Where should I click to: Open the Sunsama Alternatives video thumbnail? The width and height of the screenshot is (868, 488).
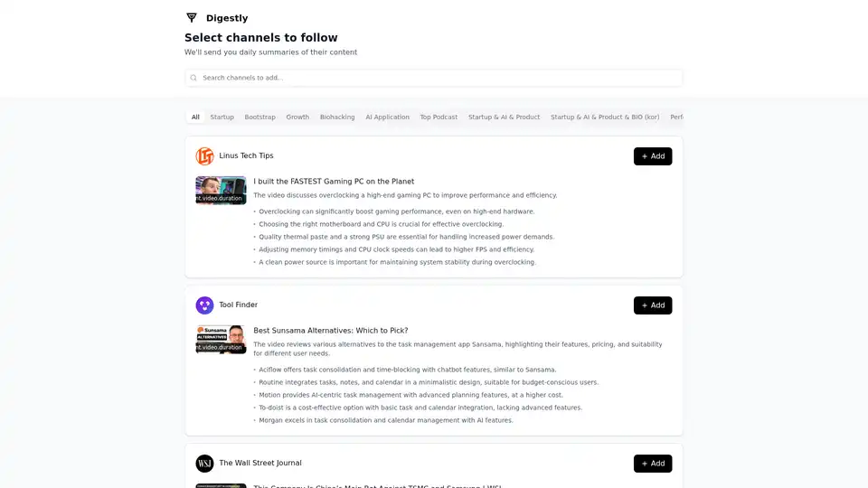pyautogui.click(x=221, y=339)
